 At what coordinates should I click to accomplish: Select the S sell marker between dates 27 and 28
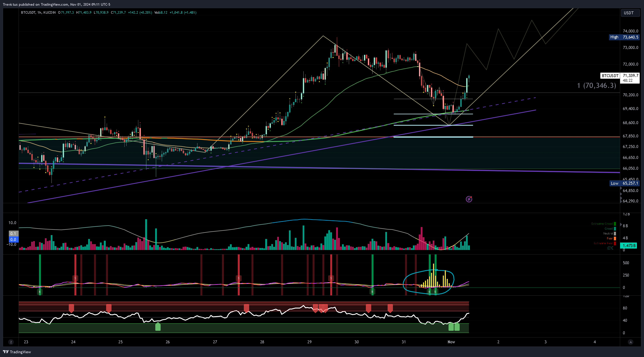(239, 278)
